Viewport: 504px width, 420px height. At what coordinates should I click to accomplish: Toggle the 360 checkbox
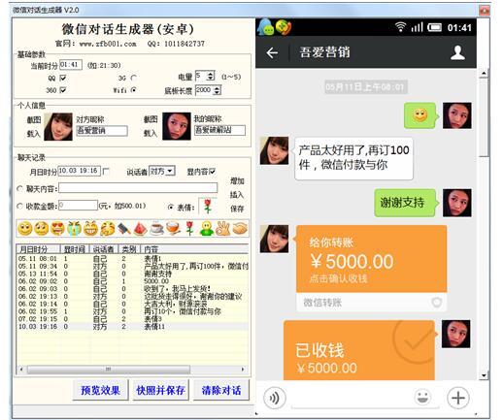pos(63,90)
